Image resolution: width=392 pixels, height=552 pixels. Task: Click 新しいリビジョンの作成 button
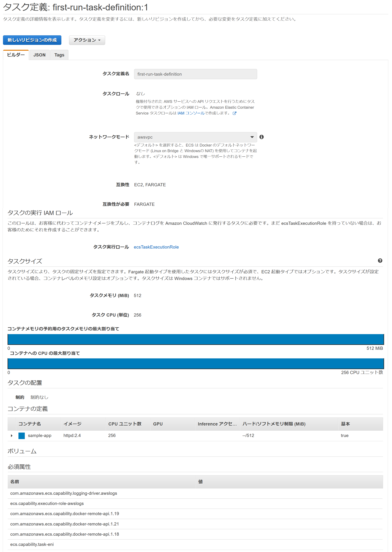click(x=32, y=40)
